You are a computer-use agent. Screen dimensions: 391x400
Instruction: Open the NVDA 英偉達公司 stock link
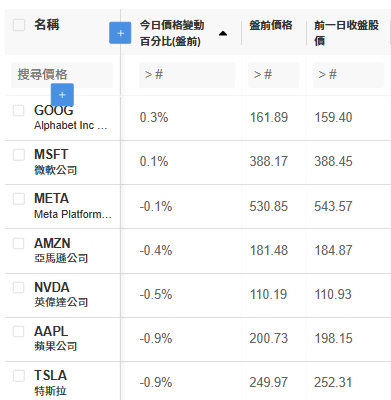click(x=61, y=294)
